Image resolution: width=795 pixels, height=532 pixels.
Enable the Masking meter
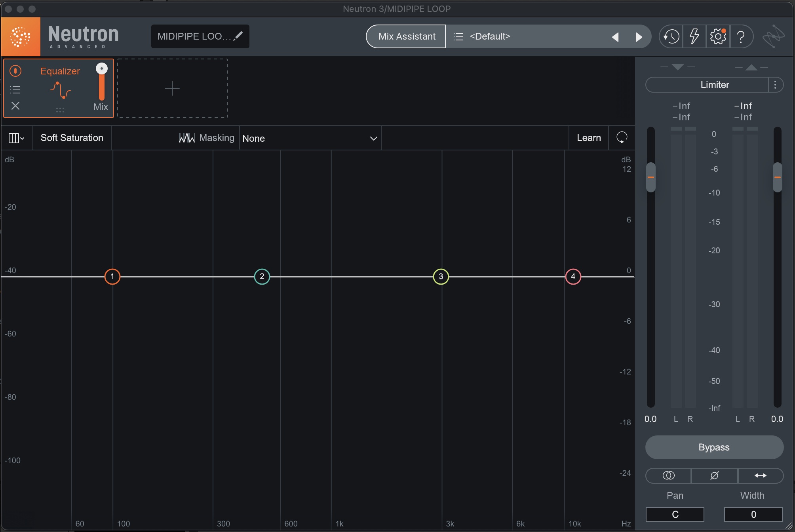206,138
